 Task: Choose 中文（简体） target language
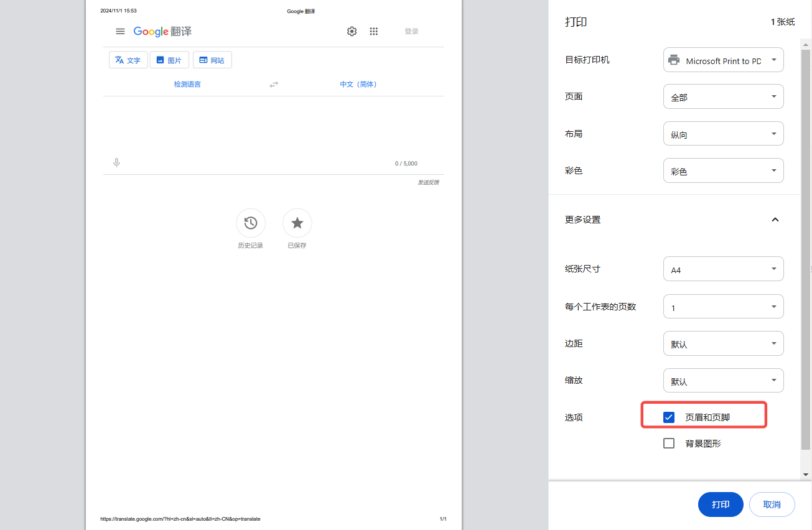pyautogui.click(x=358, y=84)
